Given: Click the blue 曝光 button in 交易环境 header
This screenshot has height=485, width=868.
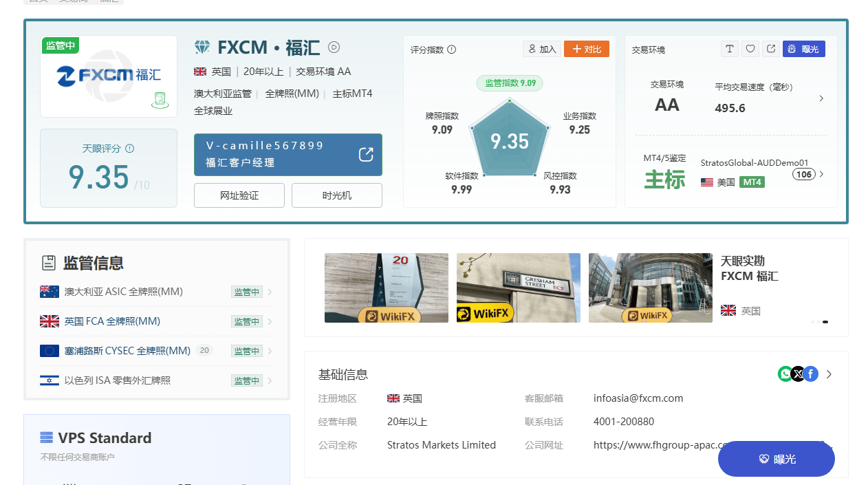Looking at the screenshot, I should pyautogui.click(x=804, y=49).
